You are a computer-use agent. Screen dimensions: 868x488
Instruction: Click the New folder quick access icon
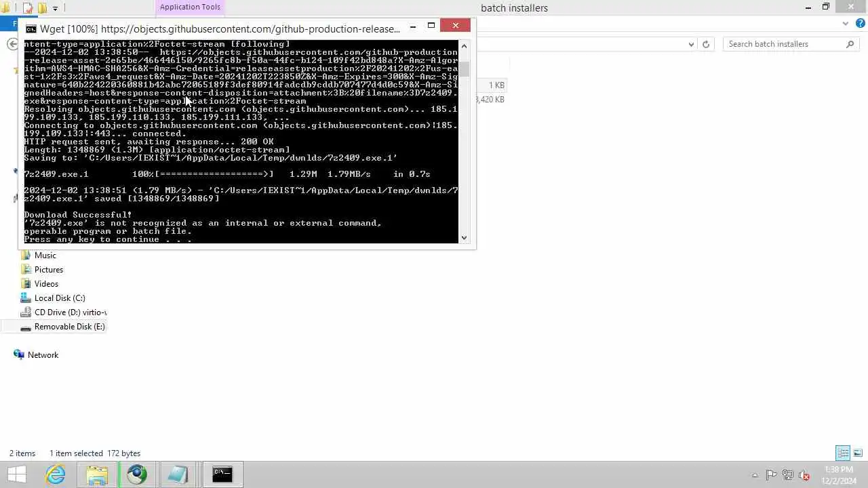(x=42, y=8)
